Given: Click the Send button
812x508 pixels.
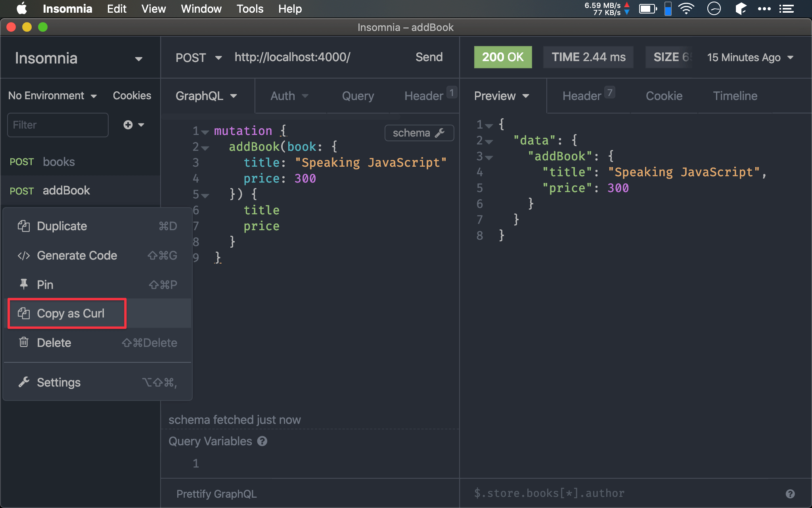Looking at the screenshot, I should 429,57.
